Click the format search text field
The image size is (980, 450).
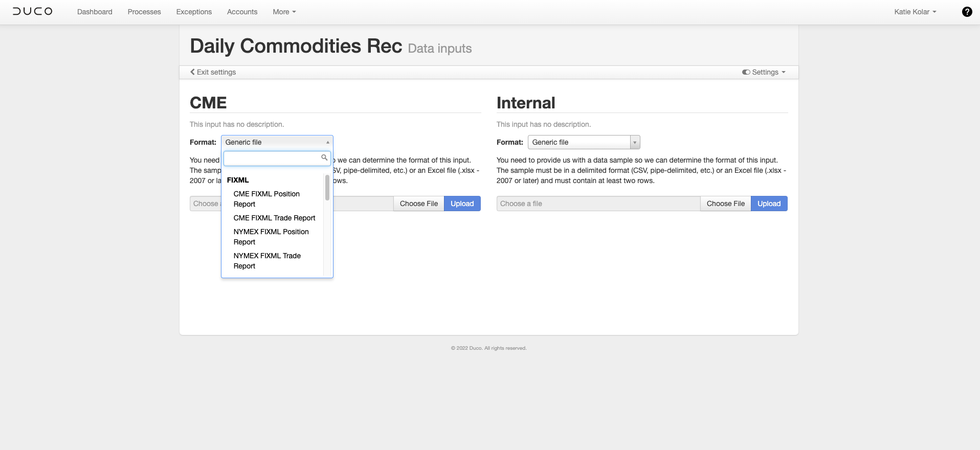(272, 159)
